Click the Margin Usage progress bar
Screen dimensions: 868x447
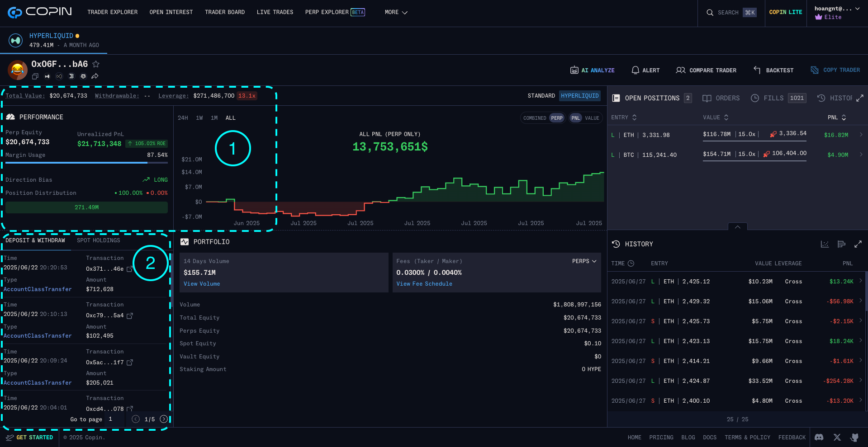pos(86,163)
